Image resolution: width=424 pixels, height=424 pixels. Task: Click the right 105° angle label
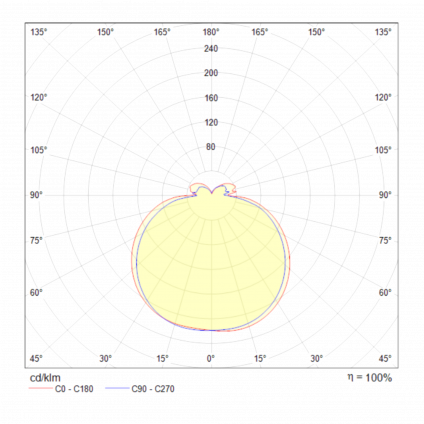coord(383,150)
